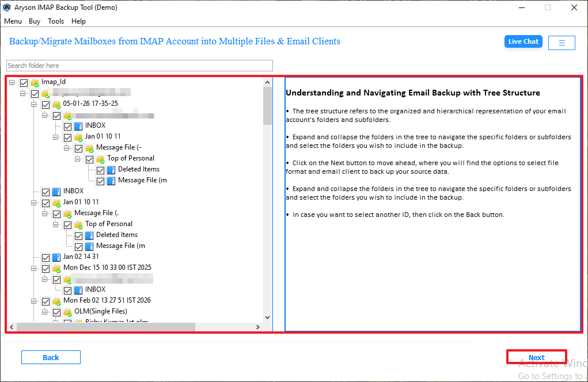Collapse Mon Dec 15 10 33 00 IST 2025 node

34,268
